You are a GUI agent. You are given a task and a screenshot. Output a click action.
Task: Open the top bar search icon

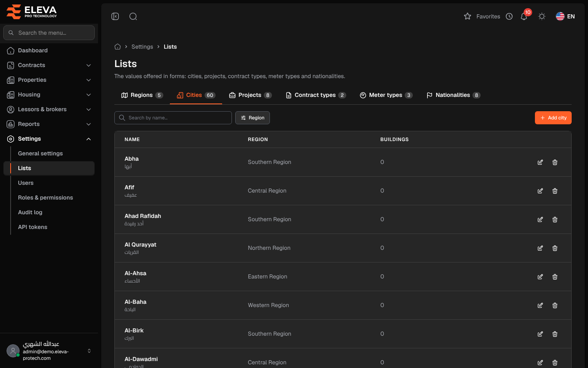(x=133, y=16)
